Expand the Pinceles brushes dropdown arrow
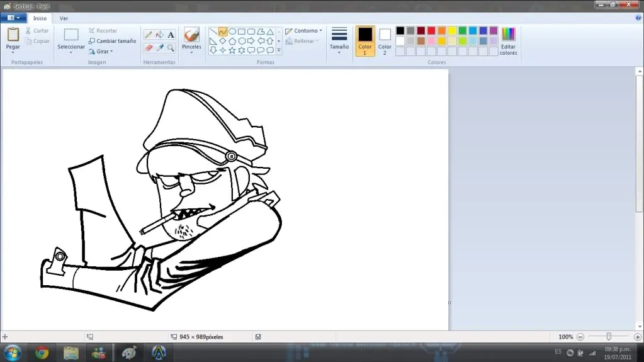The height and width of the screenshot is (362, 644). tap(191, 53)
